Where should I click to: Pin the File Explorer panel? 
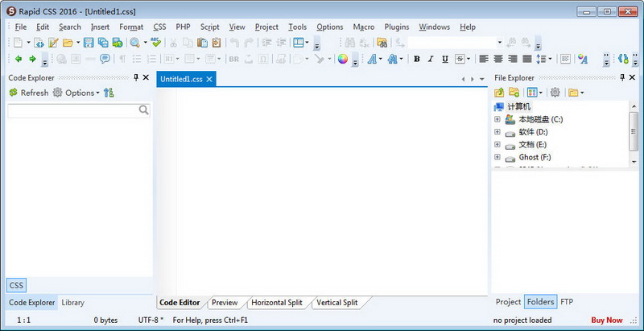click(x=622, y=77)
